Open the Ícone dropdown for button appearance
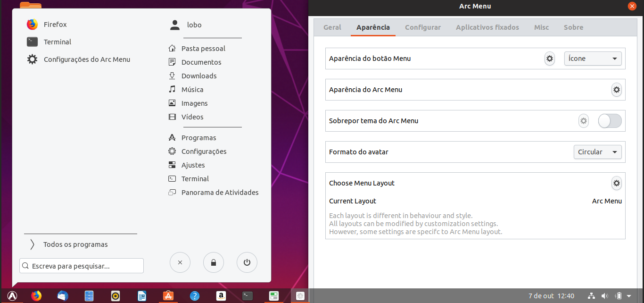 [x=593, y=58]
